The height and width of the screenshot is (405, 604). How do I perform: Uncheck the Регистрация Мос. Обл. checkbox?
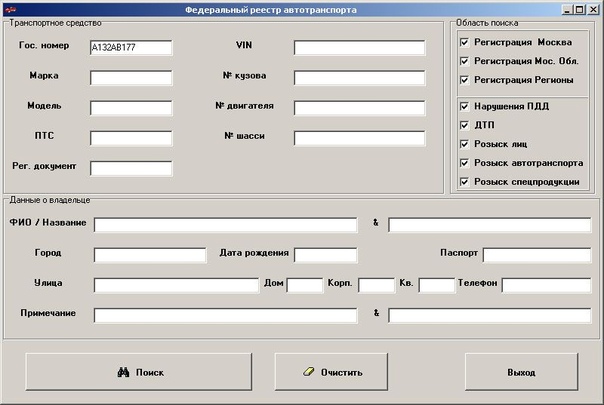[464, 61]
